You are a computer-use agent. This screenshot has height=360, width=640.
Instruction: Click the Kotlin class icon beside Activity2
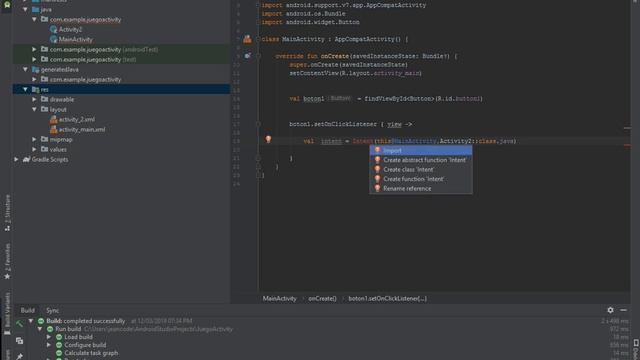tap(53, 29)
